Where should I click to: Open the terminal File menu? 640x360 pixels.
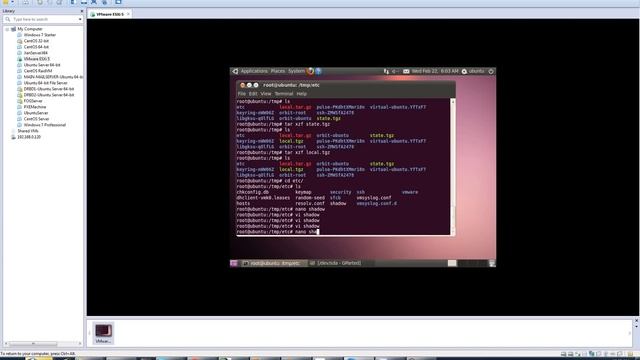(242, 94)
